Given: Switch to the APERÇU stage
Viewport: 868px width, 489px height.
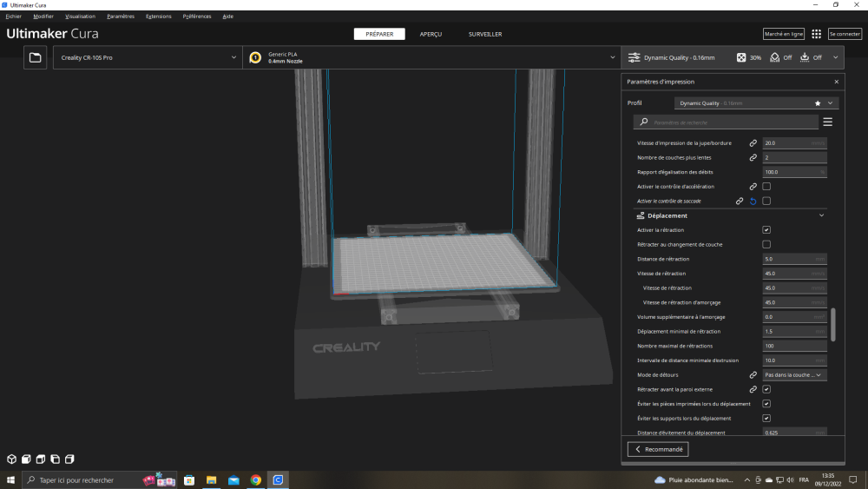Looking at the screenshot, I should point(431,35).
